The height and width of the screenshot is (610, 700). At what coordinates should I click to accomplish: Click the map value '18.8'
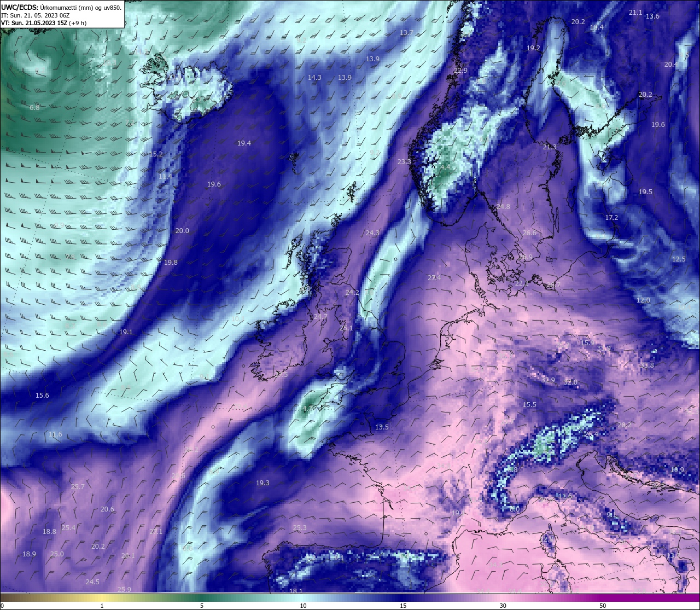coord(49,531)
